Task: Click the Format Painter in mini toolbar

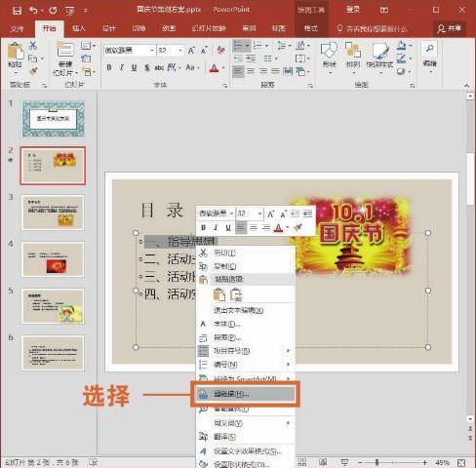Action: pyautogui.click(x=297, y=227)
